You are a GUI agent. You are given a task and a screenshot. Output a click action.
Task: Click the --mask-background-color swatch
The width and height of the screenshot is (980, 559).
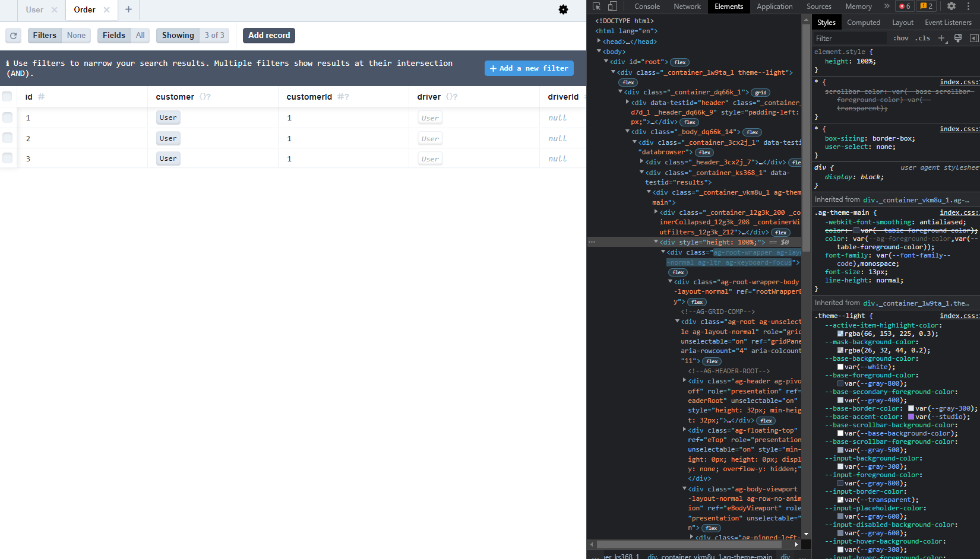[840, 350]
